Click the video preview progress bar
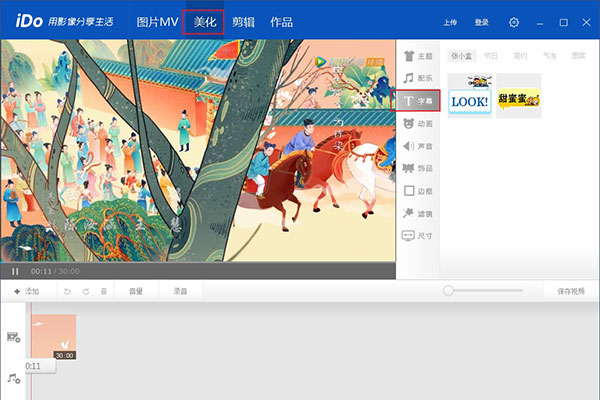Screen dimensions: 600x400 coord(198,263)
